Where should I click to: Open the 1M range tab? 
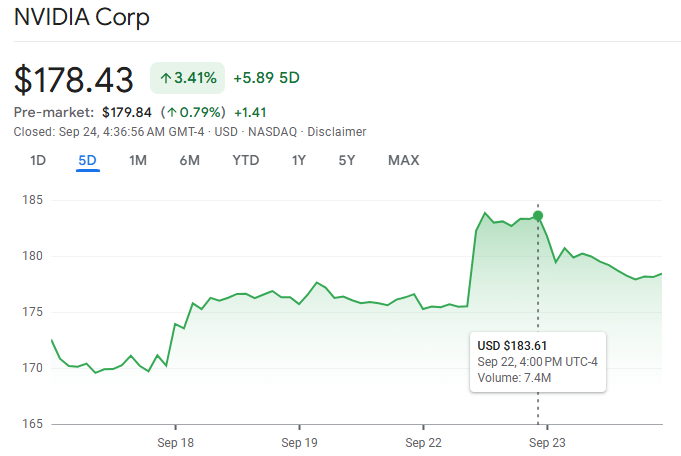pyautogui.click(x=138, y=160)
